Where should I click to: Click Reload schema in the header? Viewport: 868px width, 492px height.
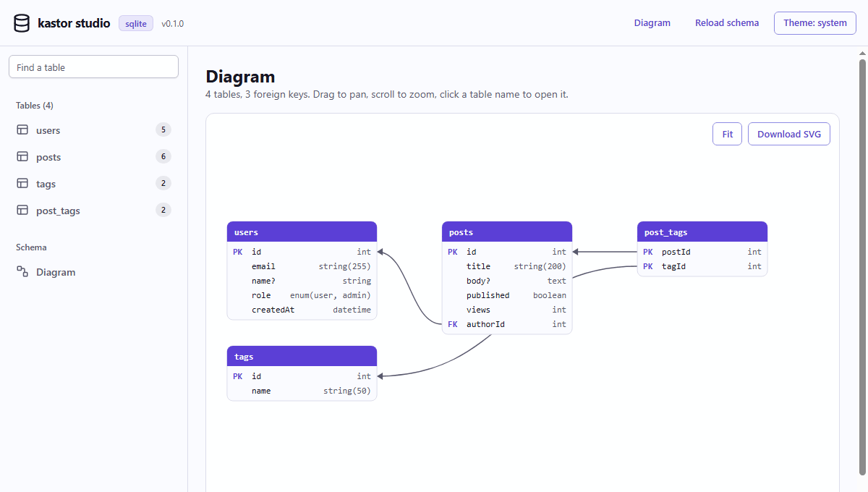point(727,23)
